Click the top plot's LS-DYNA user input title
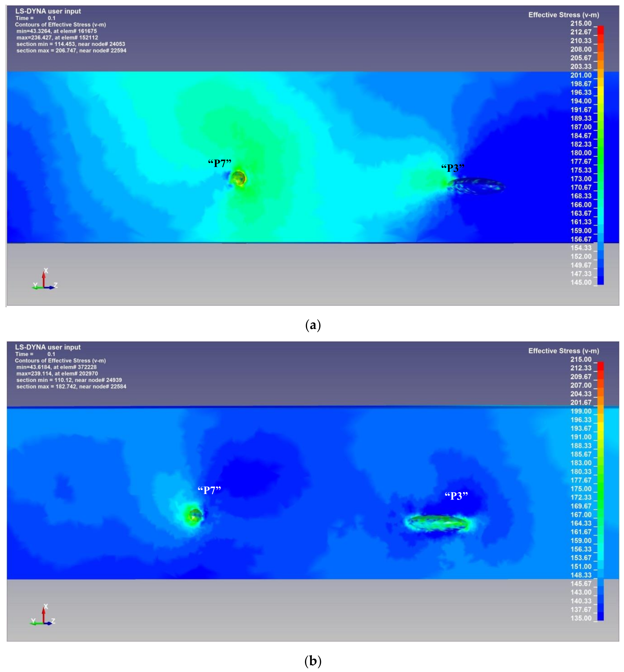 48,11
